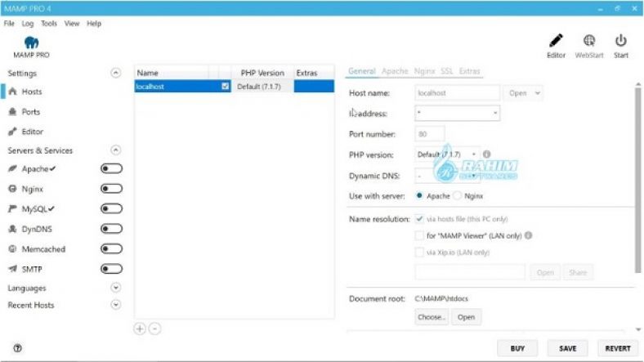Screen dimensions: 644x362
Task: Click the vertical scrollbar in host settings
Action: pos(637,179)
